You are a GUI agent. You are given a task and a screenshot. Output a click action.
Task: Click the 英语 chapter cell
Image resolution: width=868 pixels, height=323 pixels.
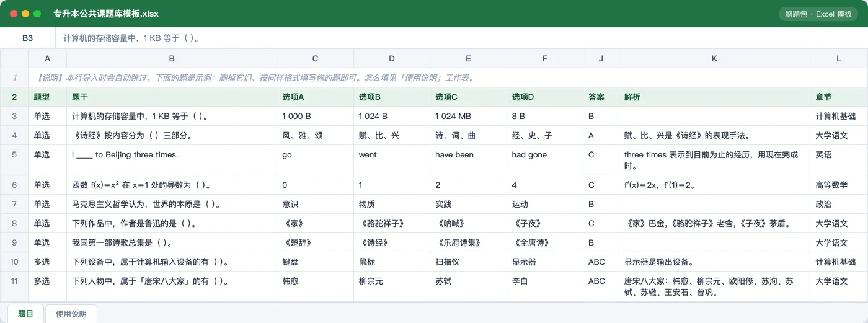[839, 160]
